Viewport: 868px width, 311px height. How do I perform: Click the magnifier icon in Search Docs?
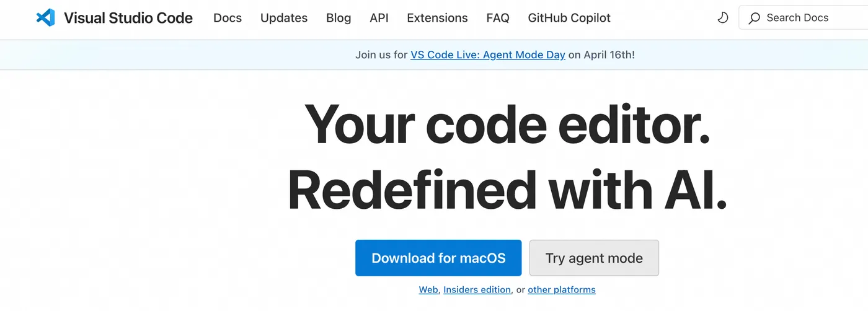[754, 18]
